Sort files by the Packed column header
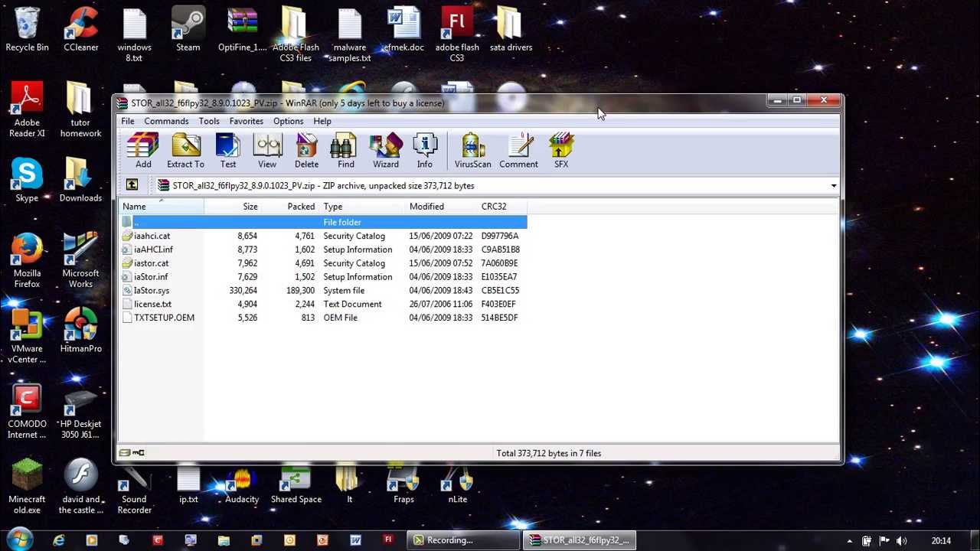Screen dimensions: 980x551 [x=290, y=207]
